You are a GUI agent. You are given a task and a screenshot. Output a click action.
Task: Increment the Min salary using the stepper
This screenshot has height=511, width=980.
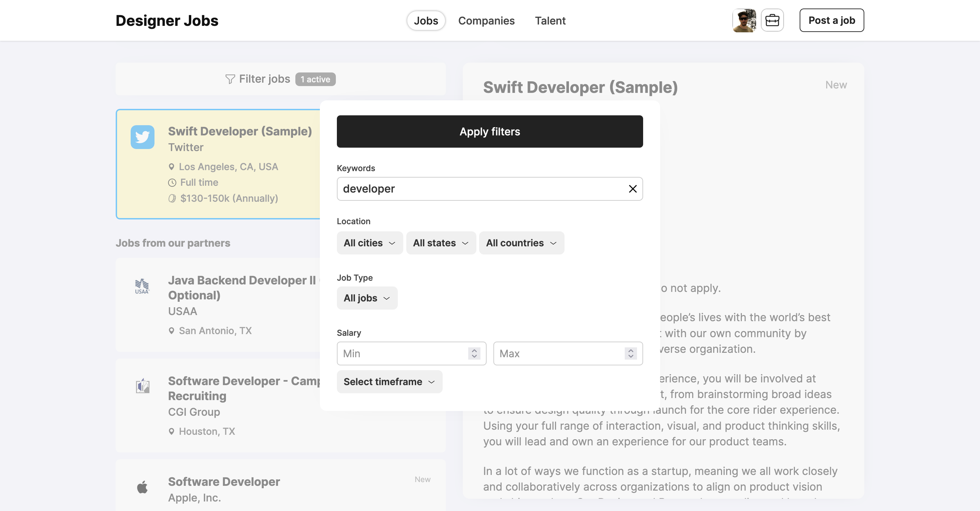coord(474,351)
